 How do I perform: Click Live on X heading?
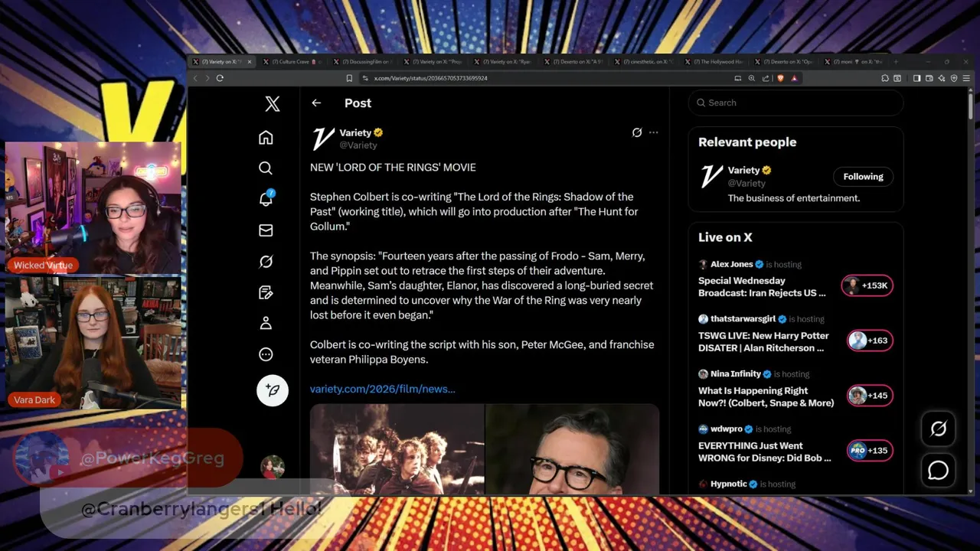coord(725,237)
